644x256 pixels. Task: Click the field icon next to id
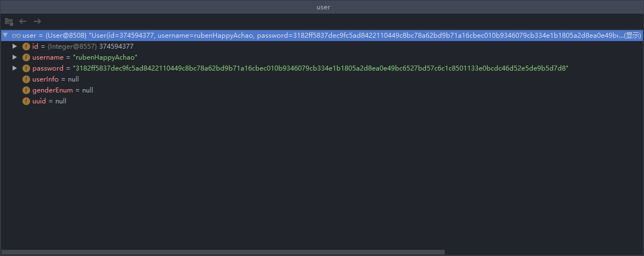(x=26, y=46)
